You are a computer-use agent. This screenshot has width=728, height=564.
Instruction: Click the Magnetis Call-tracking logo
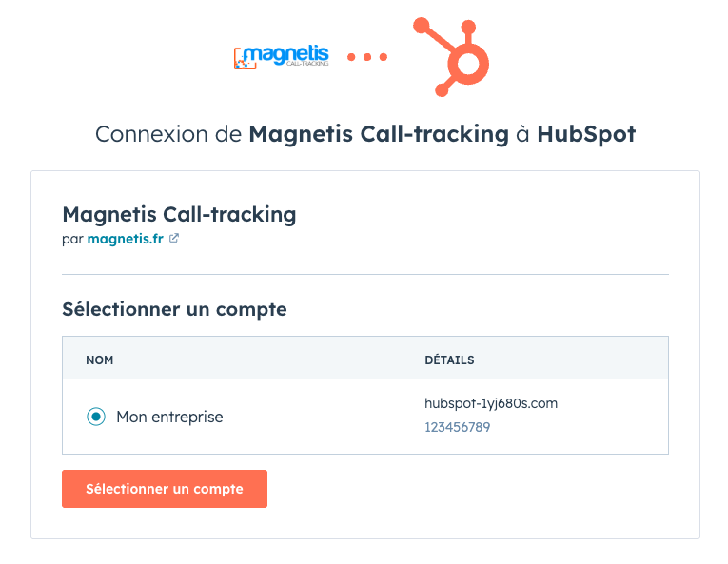pos(282,58)
